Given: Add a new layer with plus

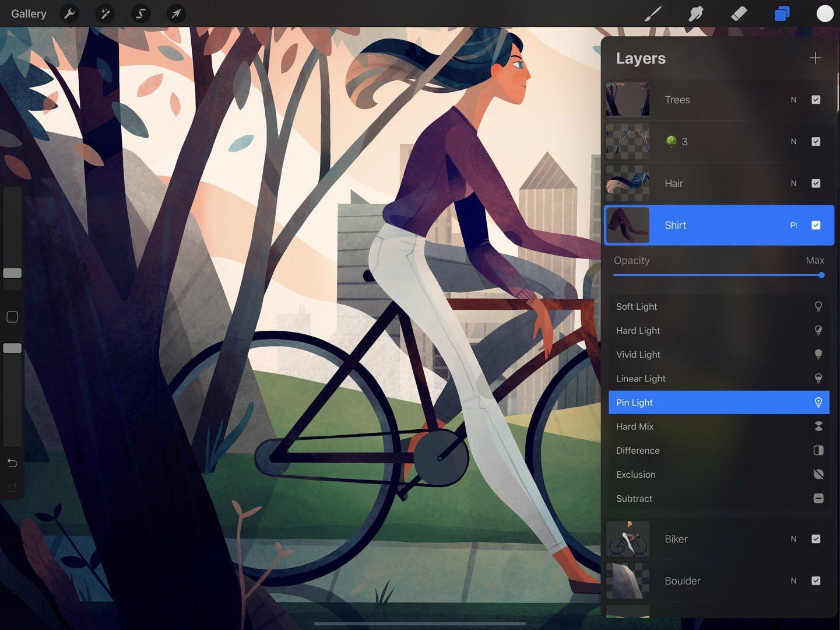Looking at the screenshot, I should [x=815, y=58].
